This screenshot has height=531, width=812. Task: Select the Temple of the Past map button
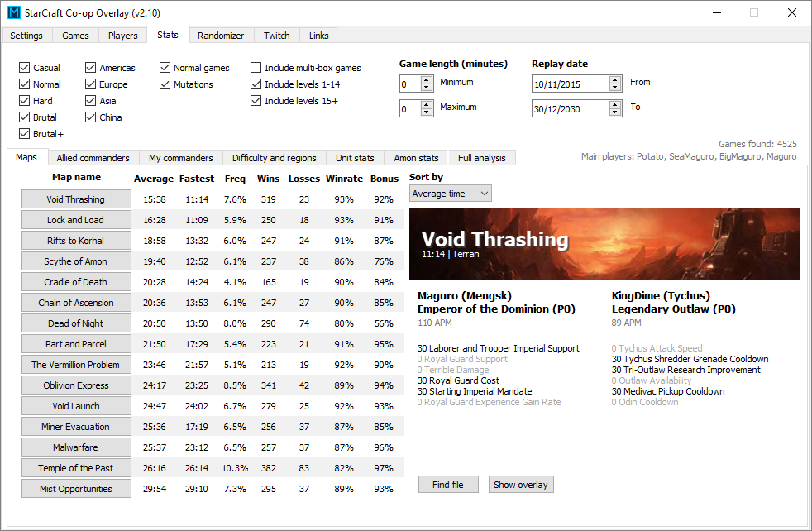coord(76,468)
